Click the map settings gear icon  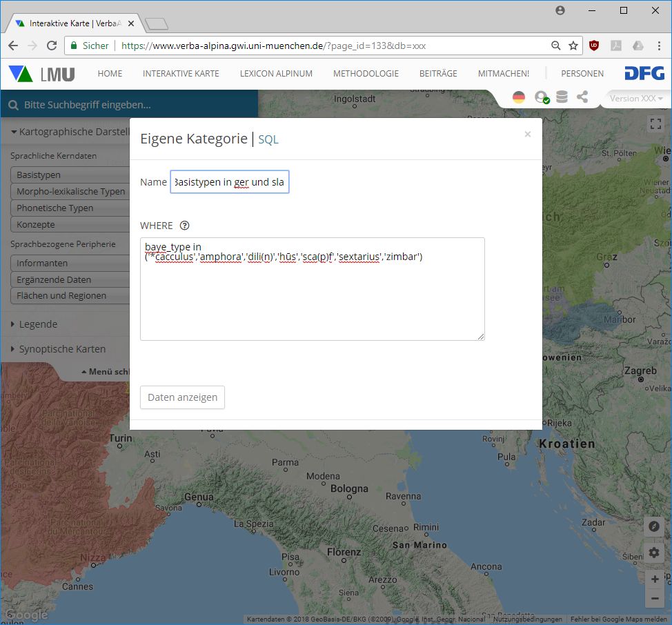654,553
